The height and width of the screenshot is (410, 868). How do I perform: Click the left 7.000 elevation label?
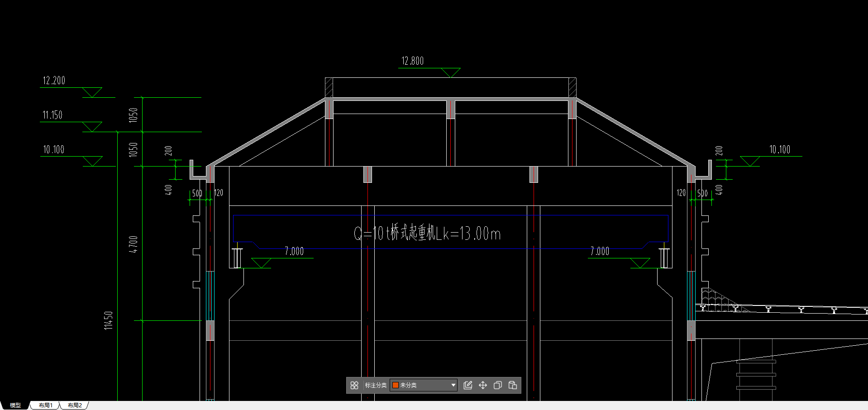coord(294,251)
